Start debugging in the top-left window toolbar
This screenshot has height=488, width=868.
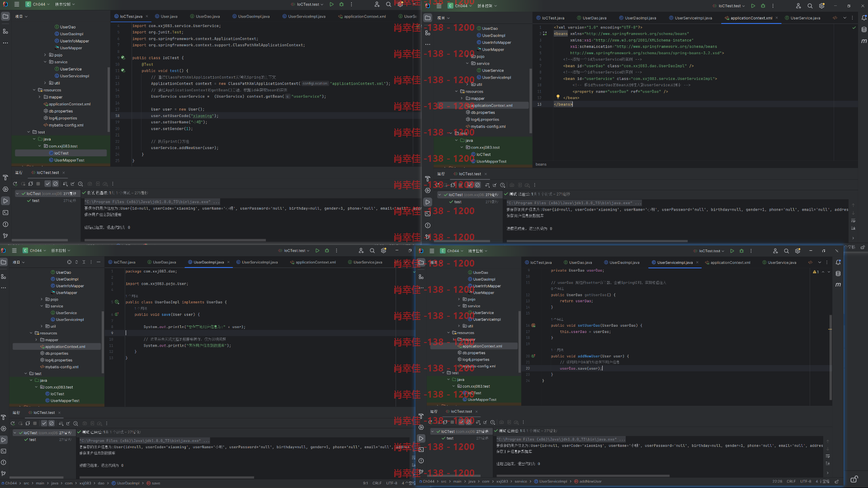coord(341,5)
